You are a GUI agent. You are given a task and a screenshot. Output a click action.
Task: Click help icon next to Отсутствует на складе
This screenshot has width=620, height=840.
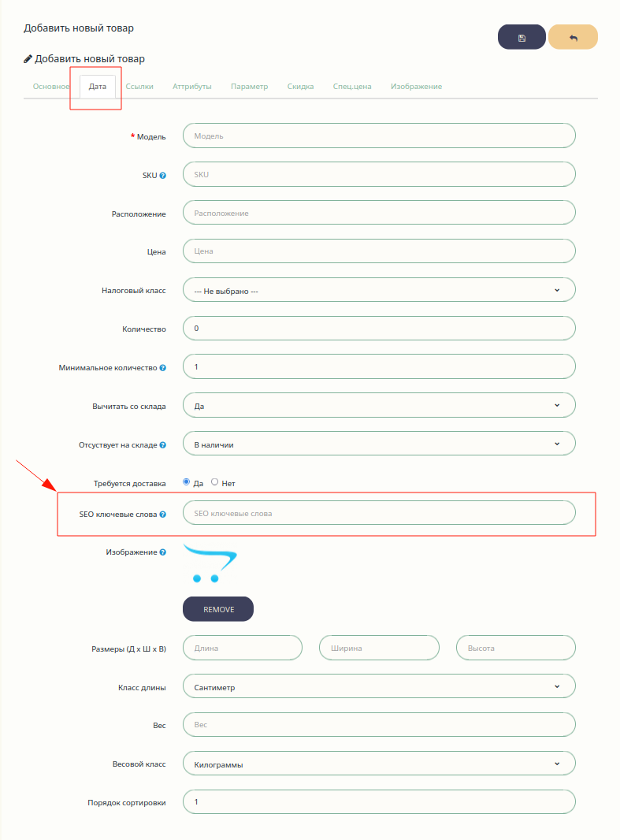163,444
